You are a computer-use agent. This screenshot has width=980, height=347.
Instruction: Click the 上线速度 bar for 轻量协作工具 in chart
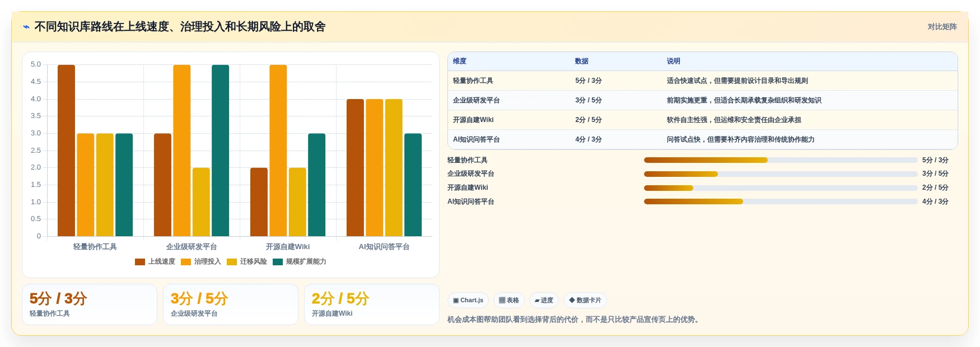click(66, 151)
